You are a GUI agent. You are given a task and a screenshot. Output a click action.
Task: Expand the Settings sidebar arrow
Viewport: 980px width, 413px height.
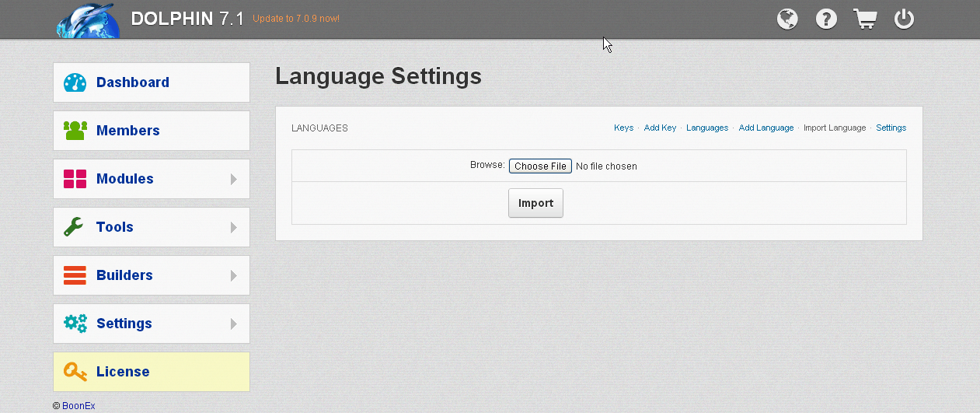(x=234, y=324)
